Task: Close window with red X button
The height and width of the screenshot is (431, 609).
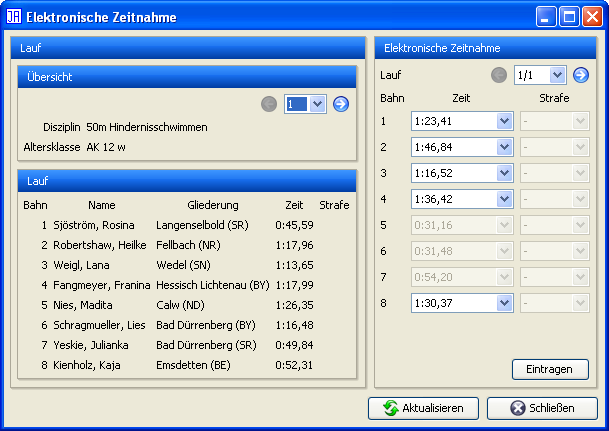Action: [592, 17]
